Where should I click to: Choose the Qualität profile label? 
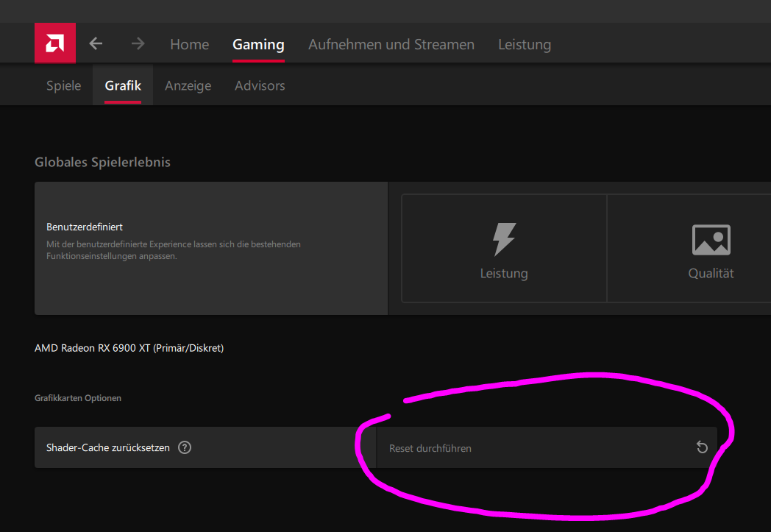pyautogui.click(x=711, y=274)
